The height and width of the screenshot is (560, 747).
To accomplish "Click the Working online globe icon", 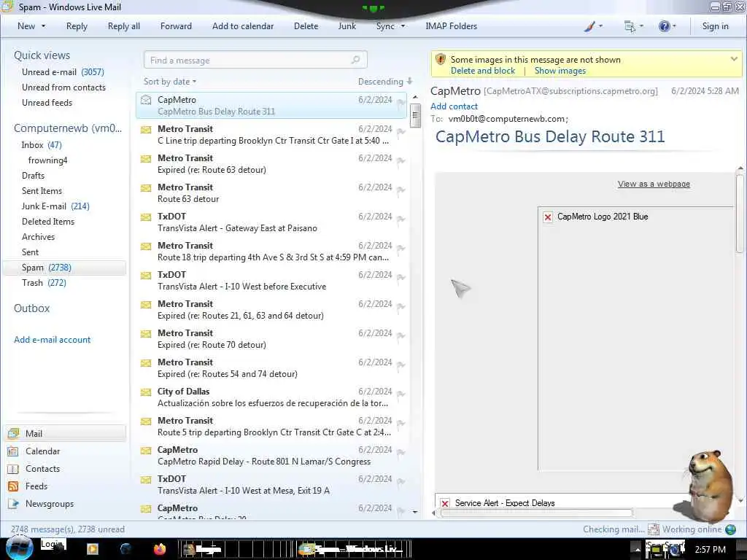I will (729, 529).
